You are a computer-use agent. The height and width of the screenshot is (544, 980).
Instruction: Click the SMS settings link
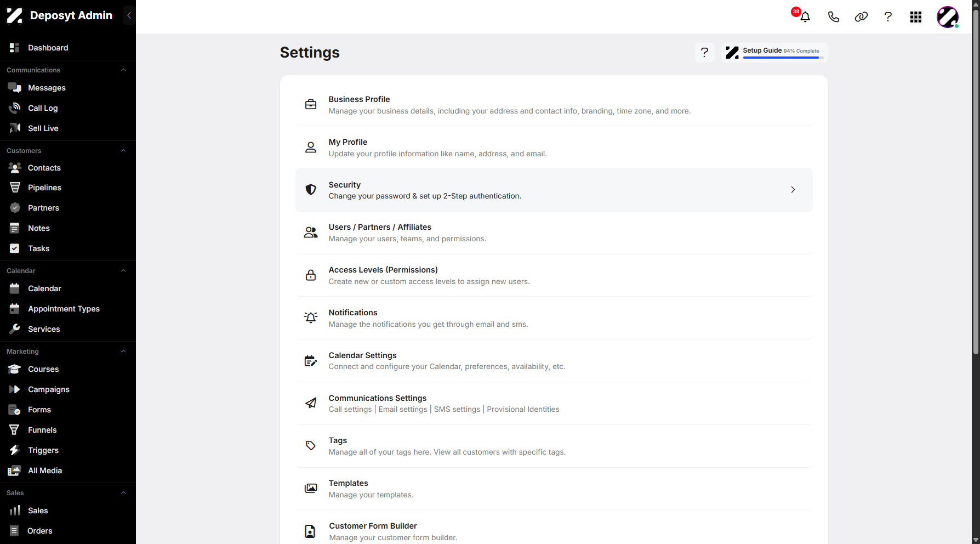[x=457, y=410]
